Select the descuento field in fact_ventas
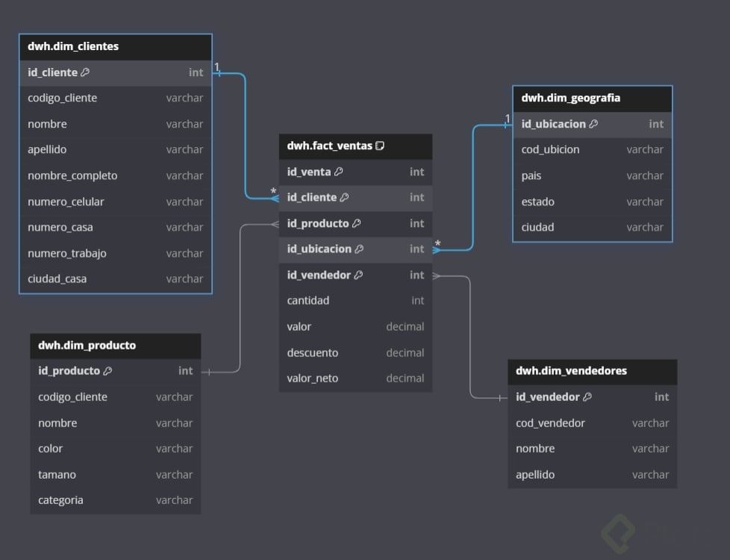The height and width of the screenshot is (560, 730). pyautogui.click(x=356, y=352)
